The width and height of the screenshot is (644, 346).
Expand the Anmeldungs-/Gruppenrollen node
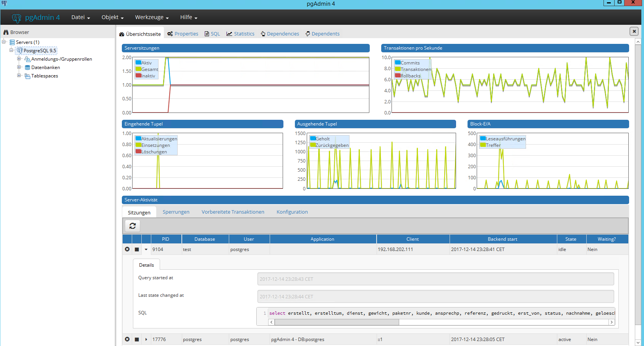tap(19, 59)
